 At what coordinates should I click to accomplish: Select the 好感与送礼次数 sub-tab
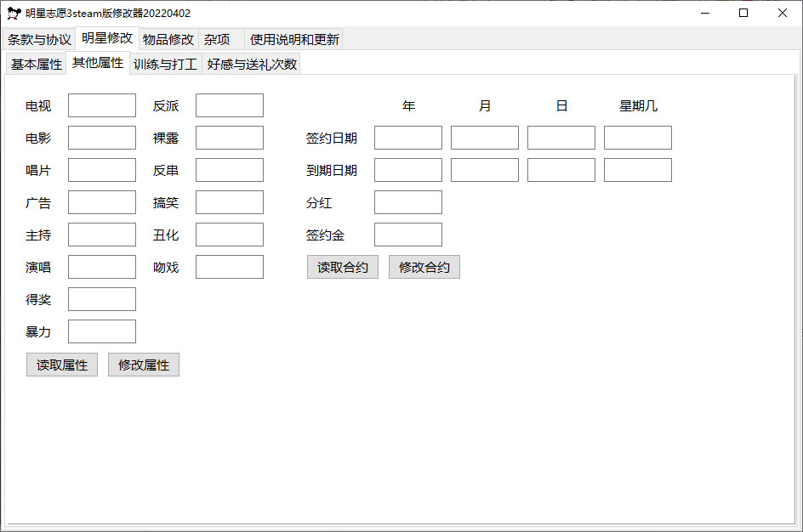(x=252, y=65)
